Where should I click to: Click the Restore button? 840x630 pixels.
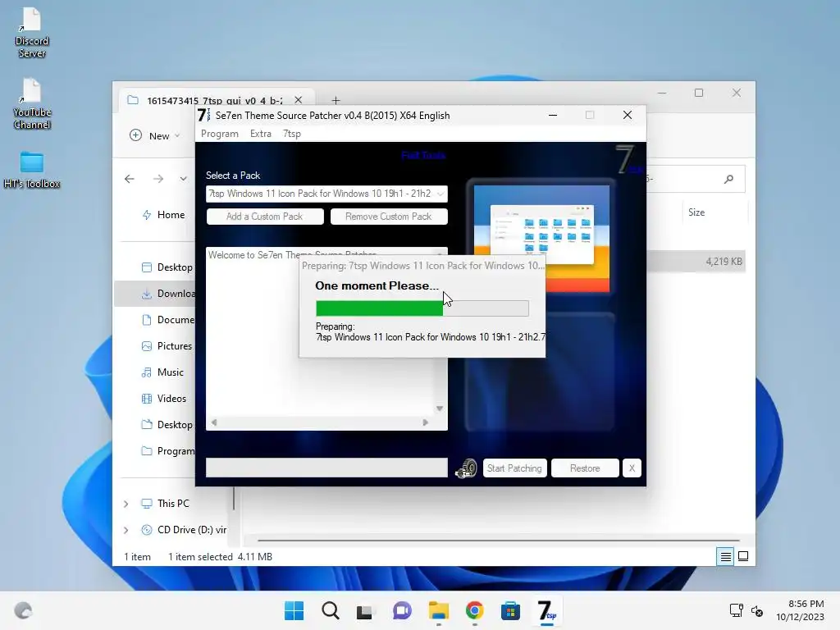pos(585,468)
